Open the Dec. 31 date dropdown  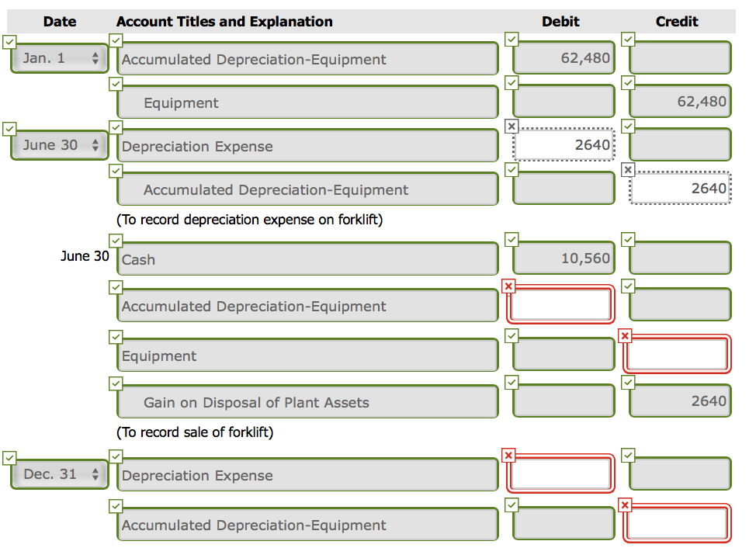click(x=59, y=474)
